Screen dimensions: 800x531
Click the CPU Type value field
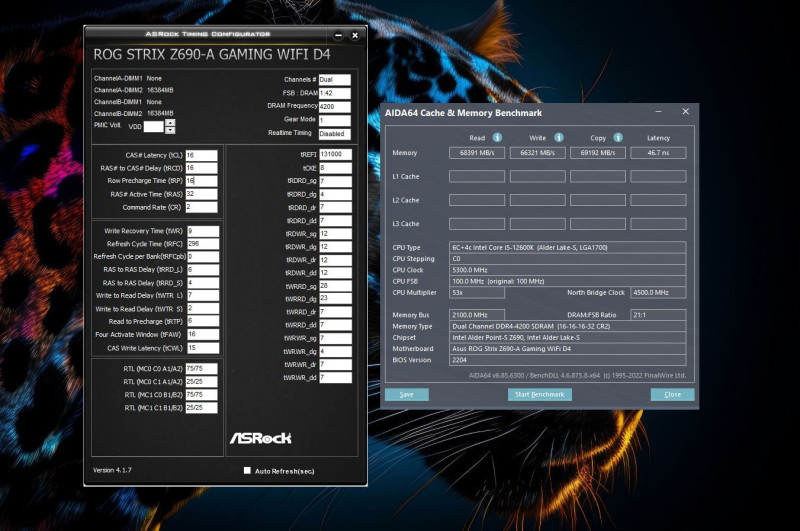click(x=568, y=247)
